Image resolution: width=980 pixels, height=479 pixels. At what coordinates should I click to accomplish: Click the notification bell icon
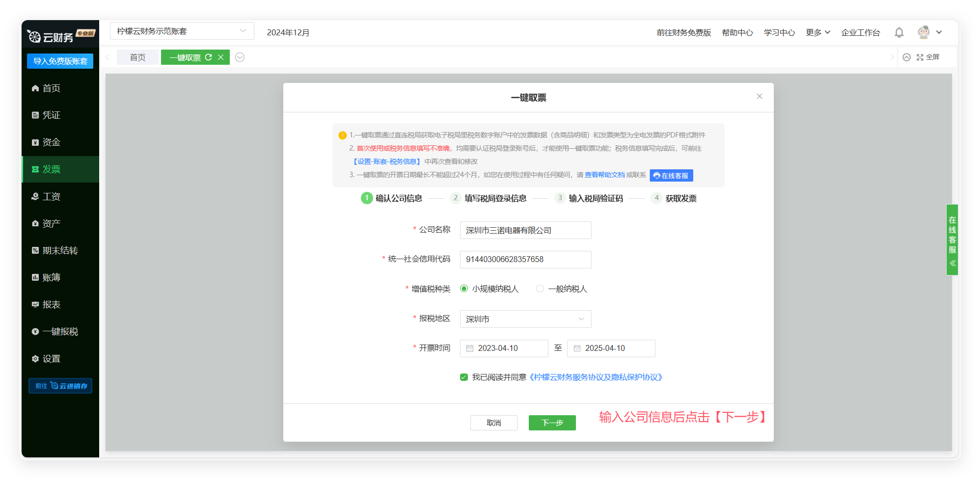[898, 32]
